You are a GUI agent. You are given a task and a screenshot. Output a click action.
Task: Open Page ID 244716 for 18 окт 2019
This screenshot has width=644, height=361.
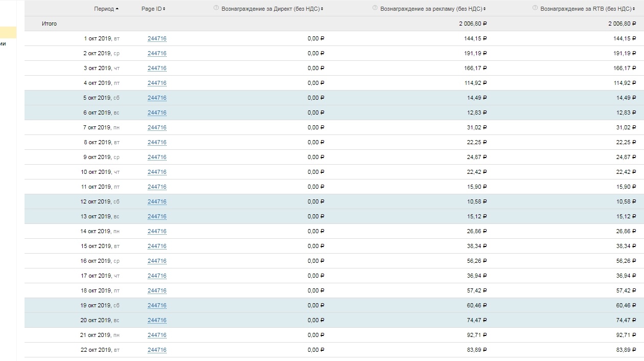tap(157, 290)
